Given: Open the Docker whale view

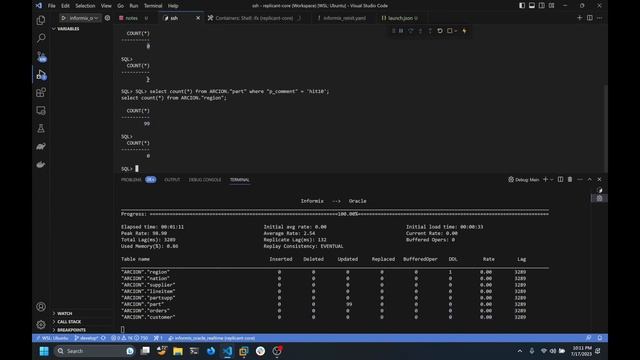Looking at the screenshot, I should [41, 164].
